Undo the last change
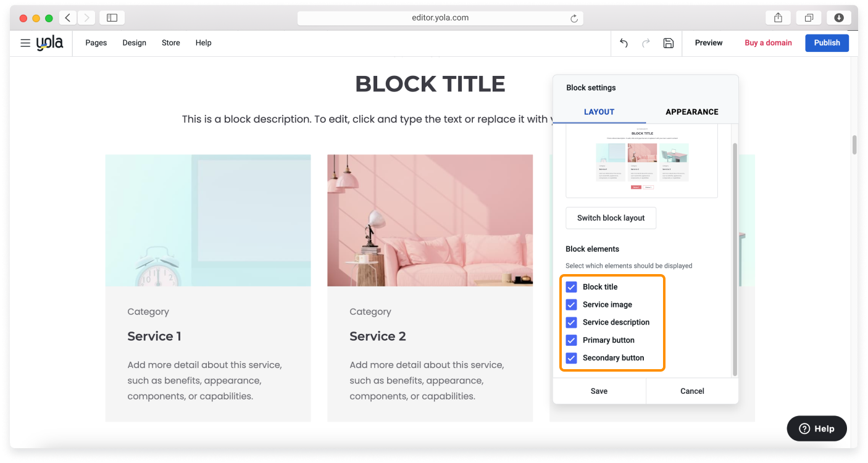 point(623,43)
